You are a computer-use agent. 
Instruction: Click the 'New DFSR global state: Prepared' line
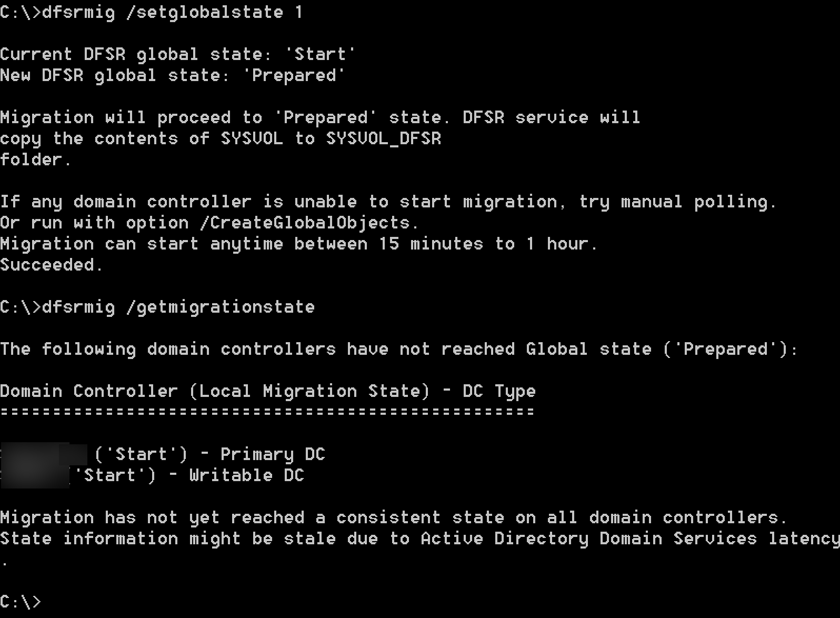[173, 75]
